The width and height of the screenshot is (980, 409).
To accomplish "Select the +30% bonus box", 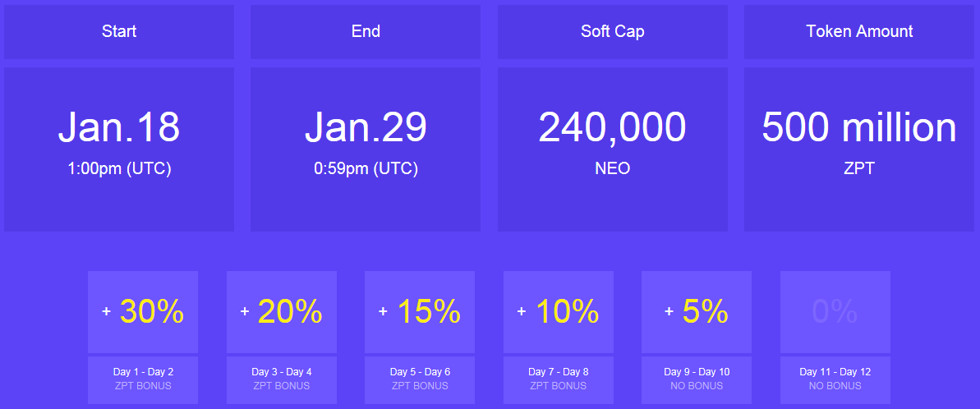I will click(143, 312).
